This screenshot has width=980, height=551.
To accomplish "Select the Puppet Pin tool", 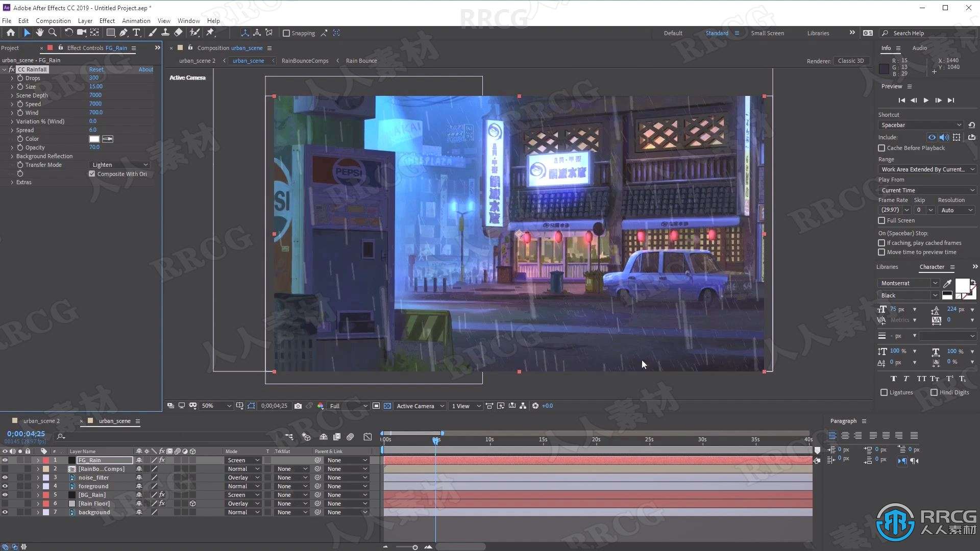I will (x=210, y=33).
